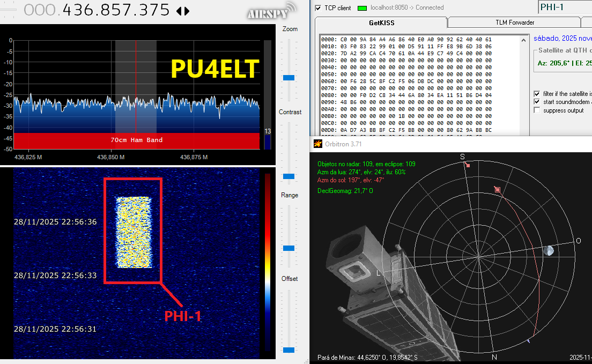Viewport: 592px width, 364px height.
Task: Click the 70cm Ham Band label bar
Action: pos(136,140)
